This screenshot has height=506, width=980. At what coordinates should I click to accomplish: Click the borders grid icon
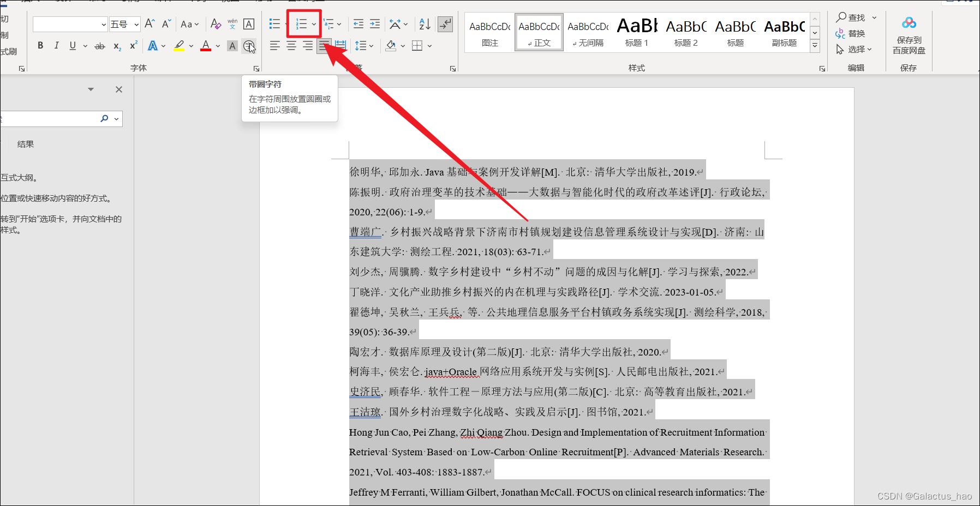coord(417,46)
